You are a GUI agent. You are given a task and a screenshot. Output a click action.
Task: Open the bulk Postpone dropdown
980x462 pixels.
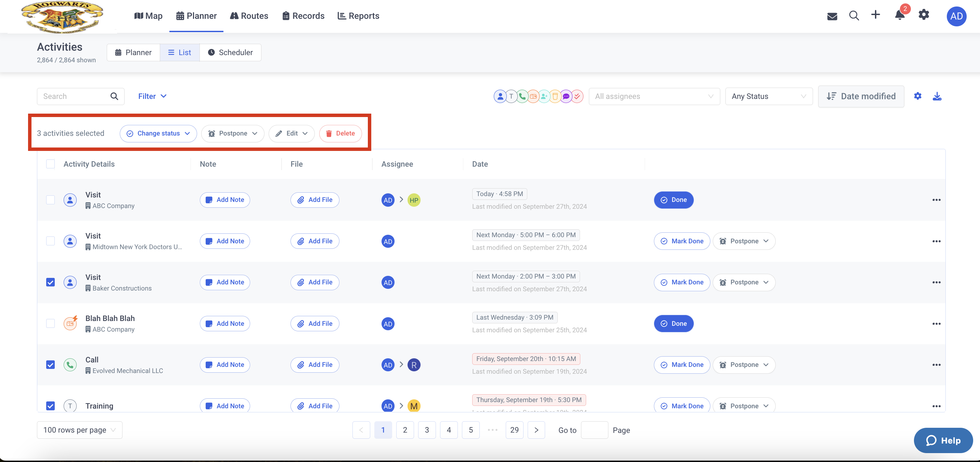(x=232, y=133)
